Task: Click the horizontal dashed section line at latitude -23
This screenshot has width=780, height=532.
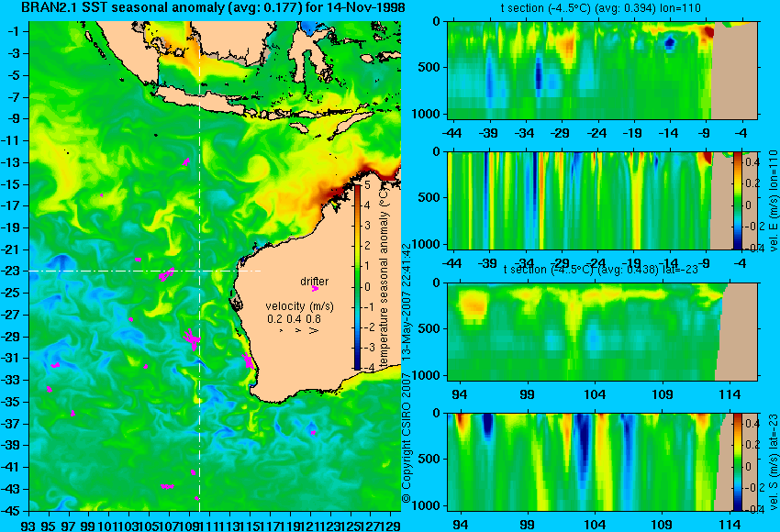Action: [x=145, y=271]
